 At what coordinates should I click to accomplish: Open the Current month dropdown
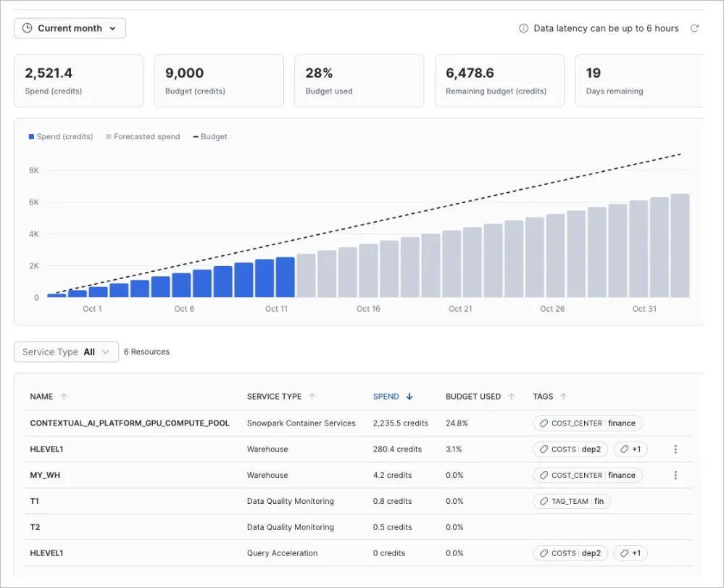coord(69,28)
